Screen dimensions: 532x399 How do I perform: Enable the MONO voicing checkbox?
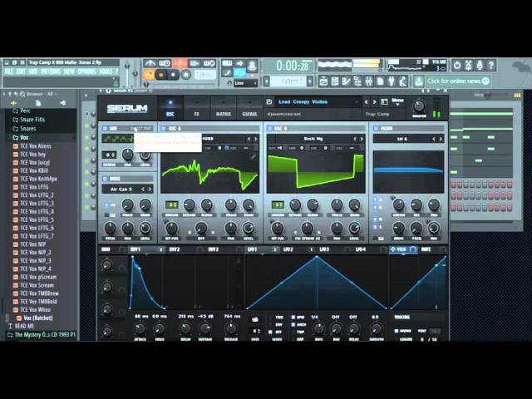click(397, 331)
